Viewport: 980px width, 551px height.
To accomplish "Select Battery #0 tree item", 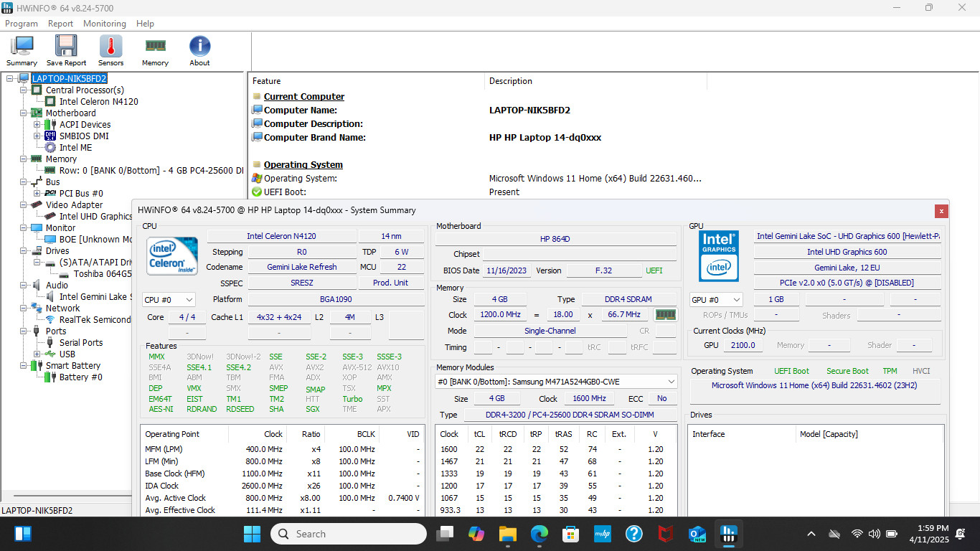I will 80,377.
